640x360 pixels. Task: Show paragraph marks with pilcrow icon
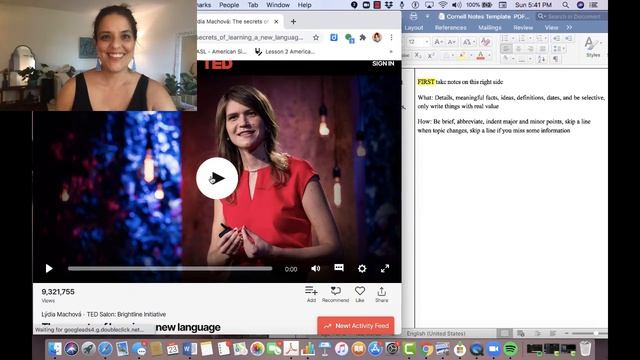(556, 59)
